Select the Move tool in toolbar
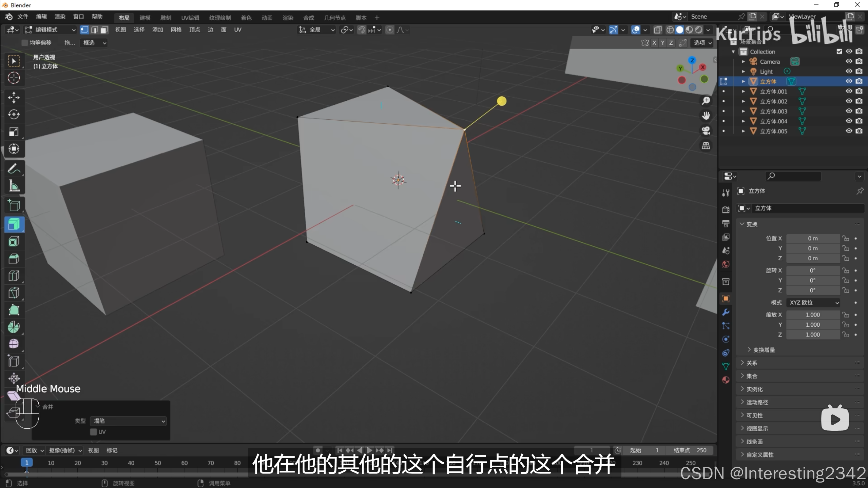Viewport: 868px width, 488px height. coord(14,98)
